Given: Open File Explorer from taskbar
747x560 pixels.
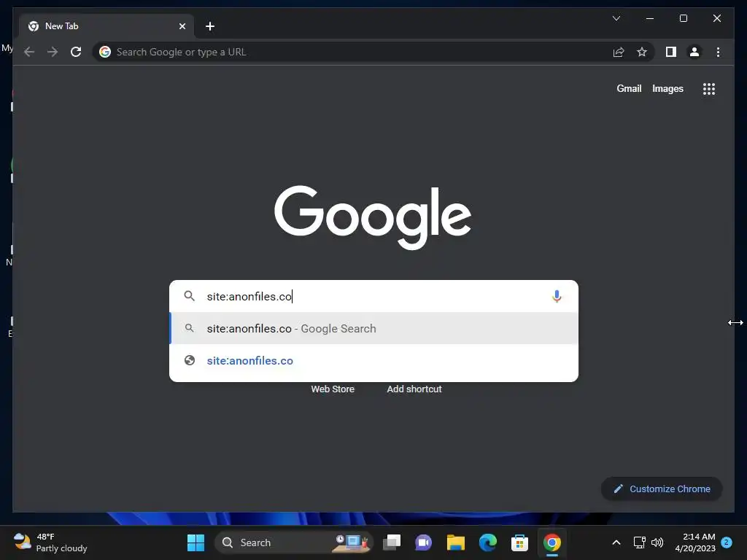Looking at the screenshot, I should pos(455,542).
